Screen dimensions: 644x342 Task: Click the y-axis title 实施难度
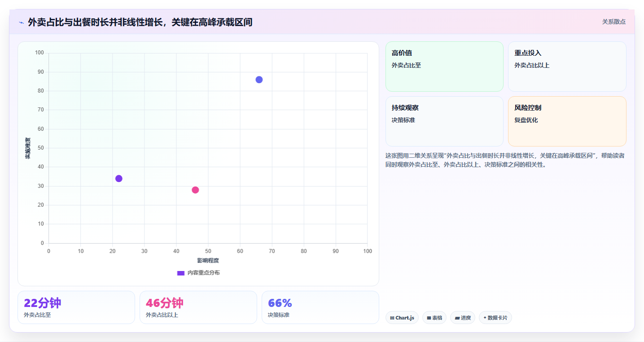(28, 148)
